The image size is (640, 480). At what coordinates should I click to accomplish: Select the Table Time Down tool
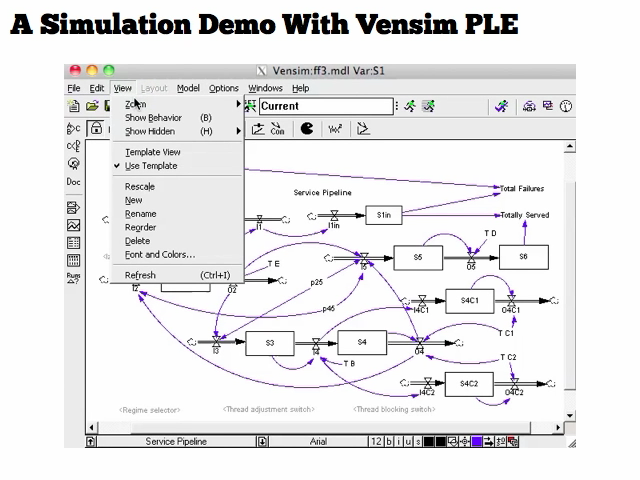73,260
